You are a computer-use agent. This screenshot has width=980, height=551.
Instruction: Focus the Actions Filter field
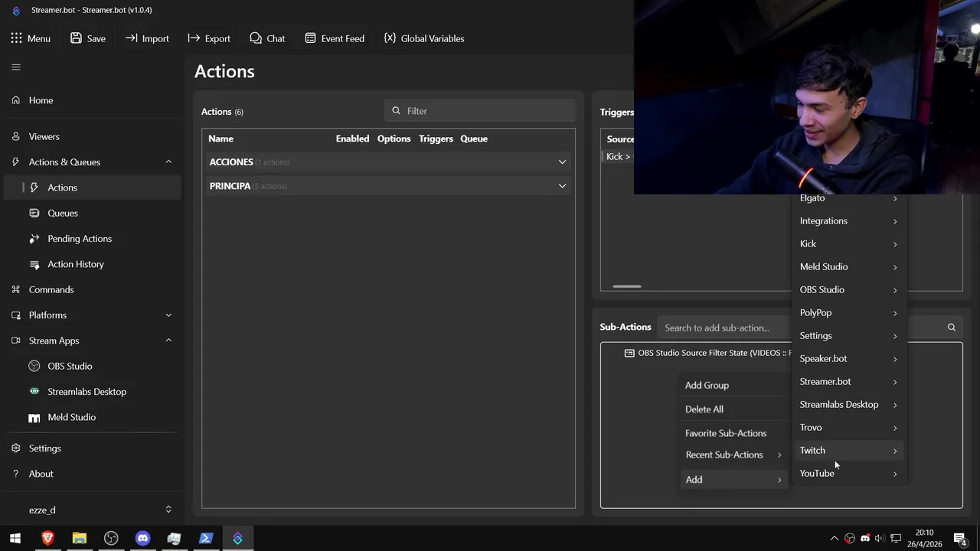(x=480, y=110)
